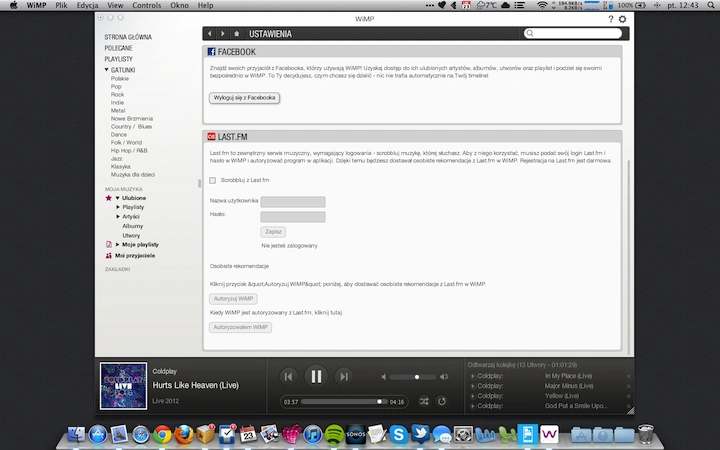Image resolution: width=720 pixels, height=450 pixels.
Task: Navigate back with the left arrow
Action: (210, 34)
